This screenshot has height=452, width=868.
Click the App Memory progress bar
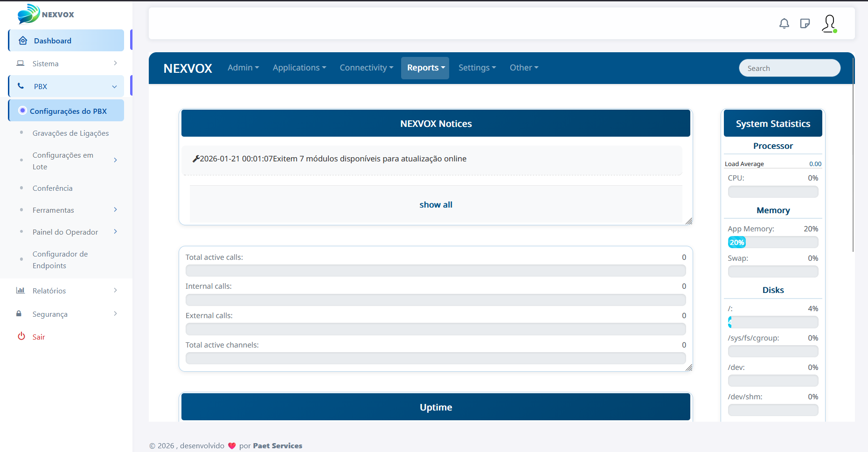click(x=773, y=242)
